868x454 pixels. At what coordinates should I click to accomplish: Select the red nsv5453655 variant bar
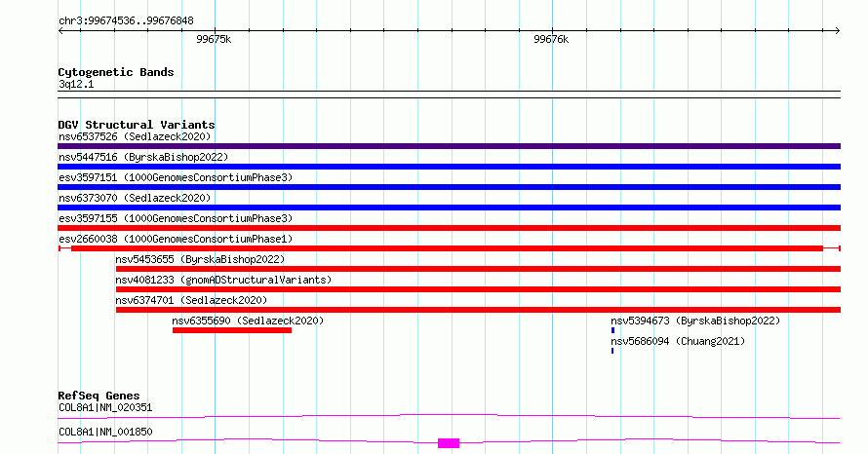coord(478,269)
